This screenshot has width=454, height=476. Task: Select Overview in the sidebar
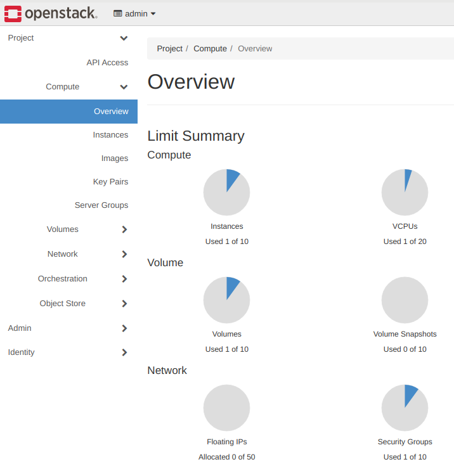coord(111,112)
